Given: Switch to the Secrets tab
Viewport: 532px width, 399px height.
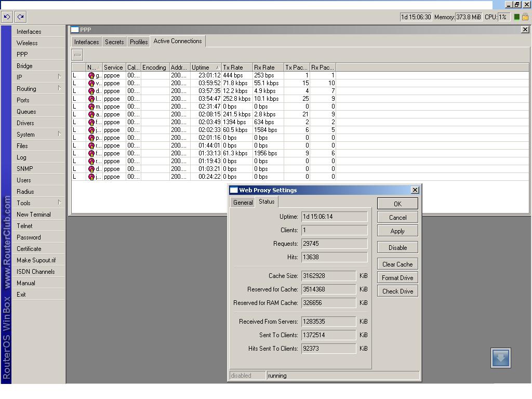Looking at the screenshot, I should pyautogui.click(x=114, y=42).
